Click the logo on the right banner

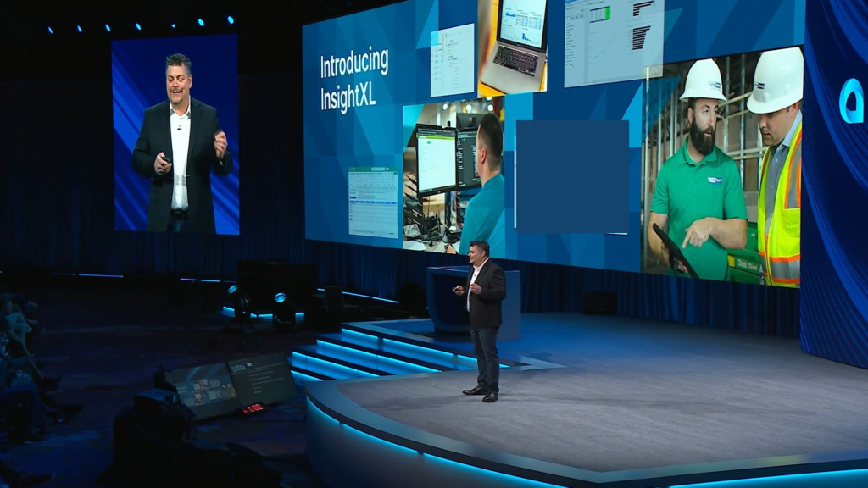(850, 100)
